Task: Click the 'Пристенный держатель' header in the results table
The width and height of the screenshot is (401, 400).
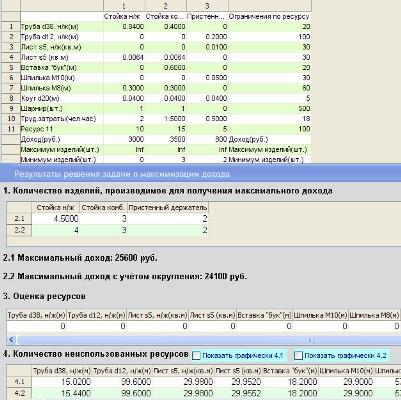Action: pyautogui.click(x=168, y=208)
